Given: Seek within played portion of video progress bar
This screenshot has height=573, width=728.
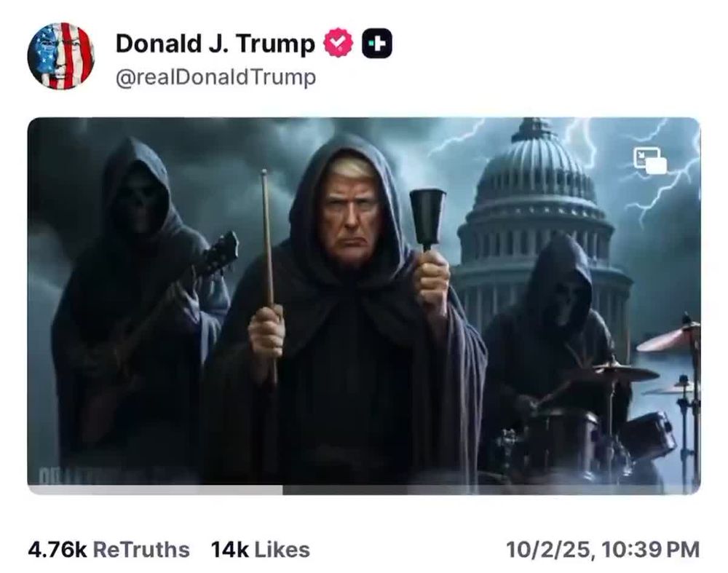Looking at the screenshot, I should pyautogui.click(x=155, y=490).
